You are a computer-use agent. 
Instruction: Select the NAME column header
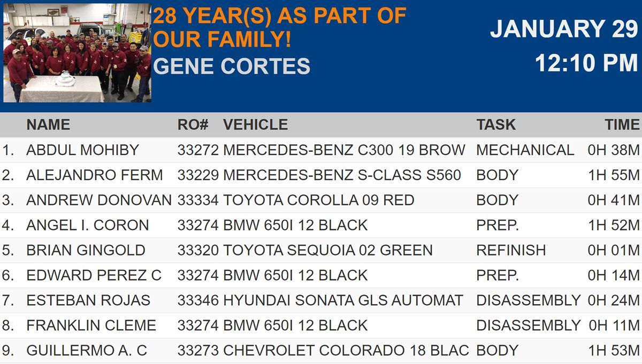(48, 125)
